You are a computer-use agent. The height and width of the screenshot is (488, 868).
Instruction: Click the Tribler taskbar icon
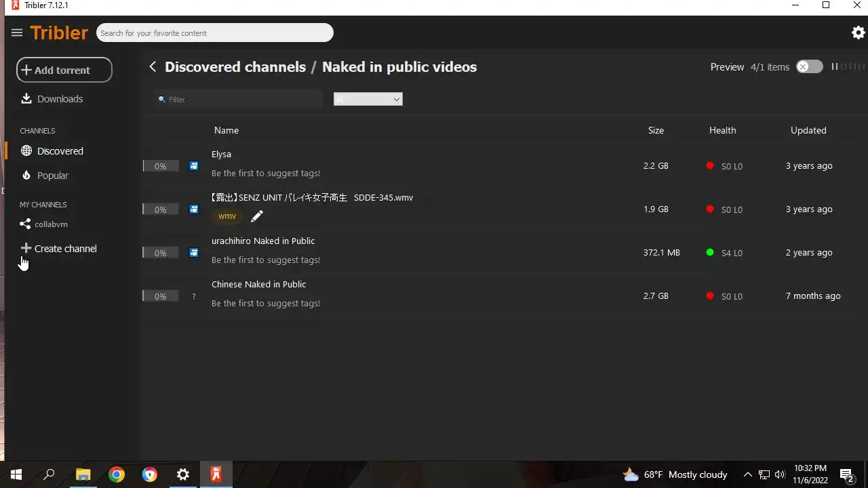pyautogui.click(x=216, y=474)
